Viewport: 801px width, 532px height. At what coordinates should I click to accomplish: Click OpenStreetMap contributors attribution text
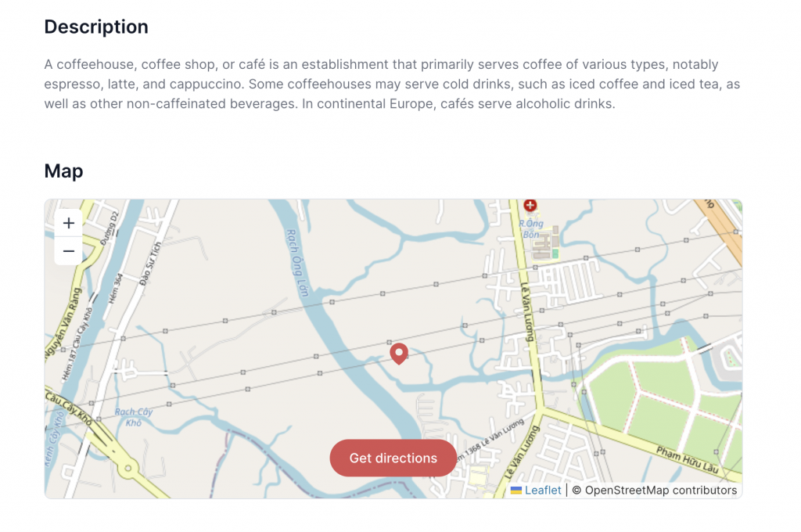pos(661,491)
